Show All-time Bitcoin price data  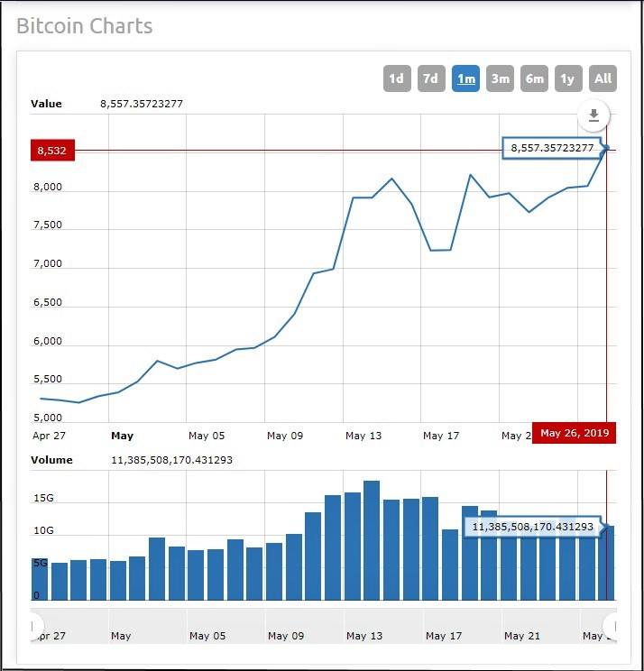tap(603, 78)
